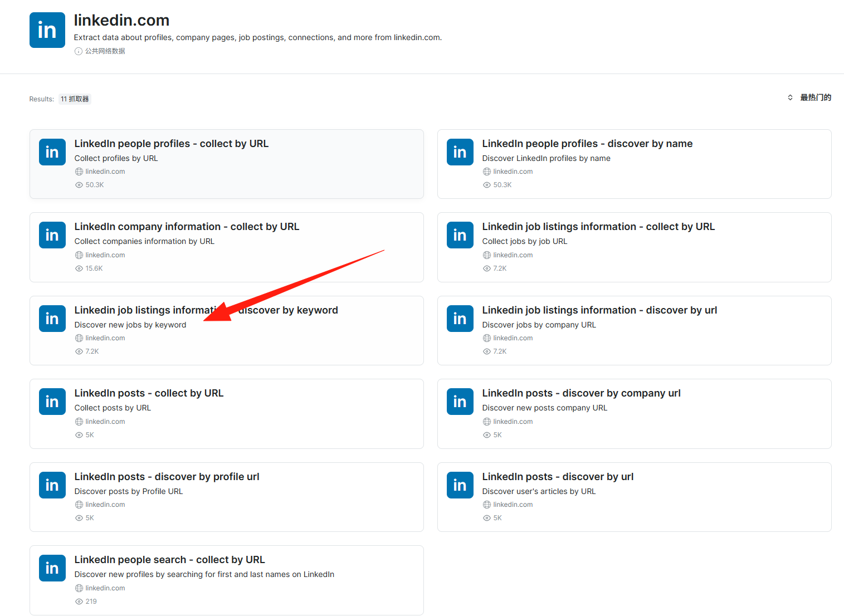Click LinkedIn icon on posts discover by company url card
This screenshot has width=844, height=616.
(460, 402)
